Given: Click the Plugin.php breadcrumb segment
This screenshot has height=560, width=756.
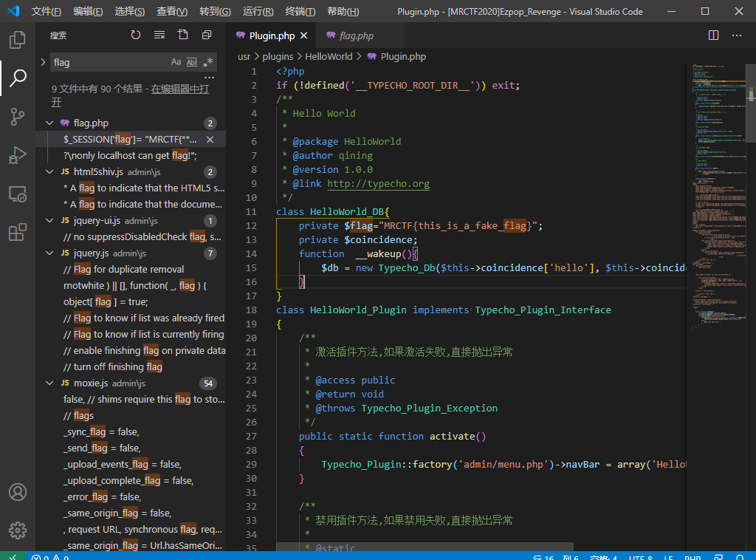Looking at the screenshot, I should tap(403, 56).
